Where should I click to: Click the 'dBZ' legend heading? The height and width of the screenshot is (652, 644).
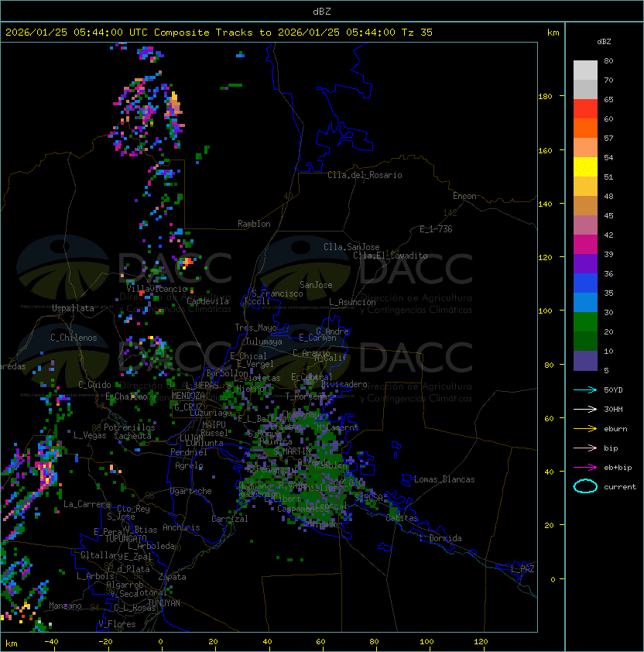604,42
